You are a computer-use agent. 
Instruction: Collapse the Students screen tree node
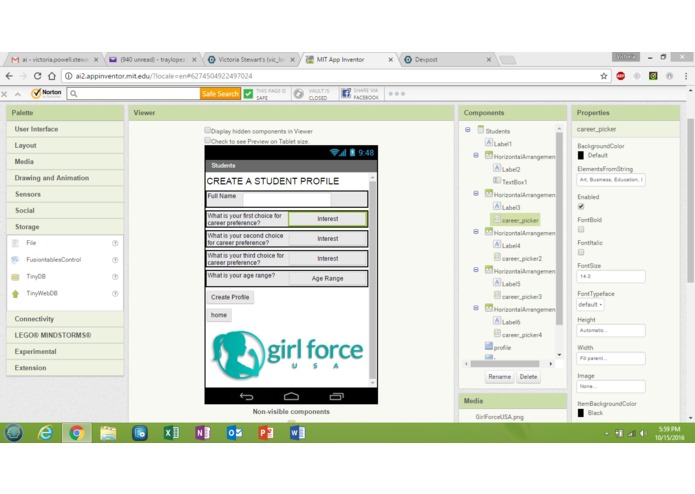pyautogui.click(x=468, y=130)
